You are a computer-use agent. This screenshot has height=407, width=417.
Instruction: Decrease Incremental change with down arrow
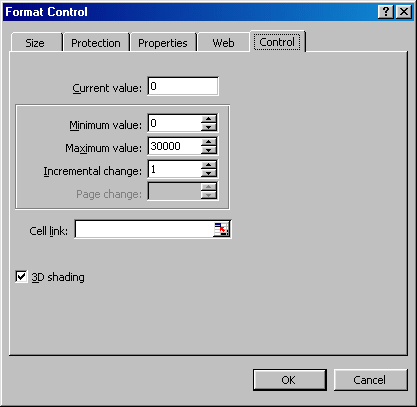point(209,173)
